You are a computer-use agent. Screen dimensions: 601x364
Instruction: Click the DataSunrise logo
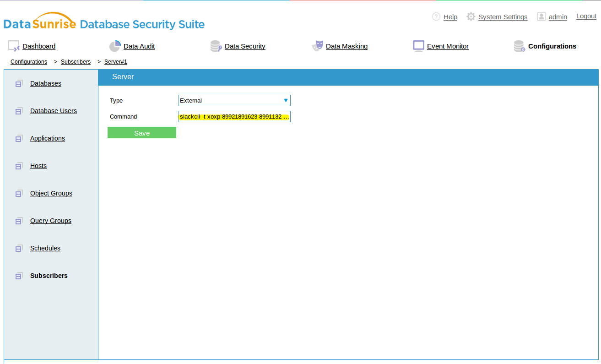point(104,22)
